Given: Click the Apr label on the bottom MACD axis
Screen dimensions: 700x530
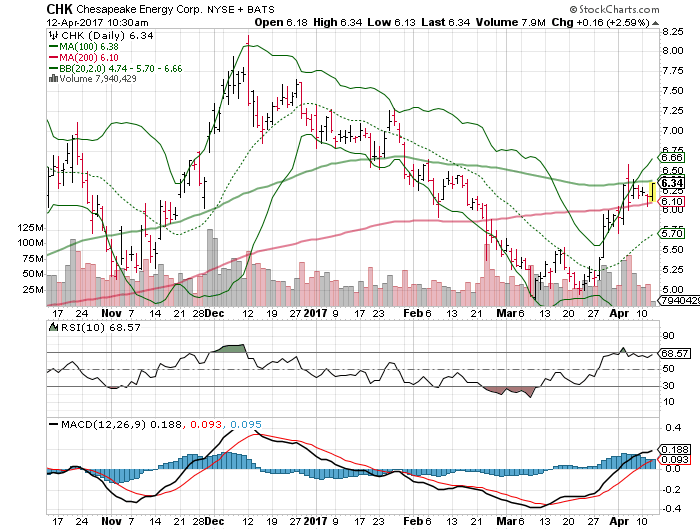Looking at the screenshot, I should tap(619, 521).
